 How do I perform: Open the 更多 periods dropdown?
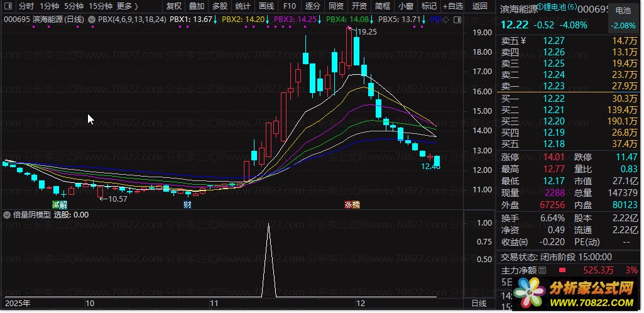point(127,6)
